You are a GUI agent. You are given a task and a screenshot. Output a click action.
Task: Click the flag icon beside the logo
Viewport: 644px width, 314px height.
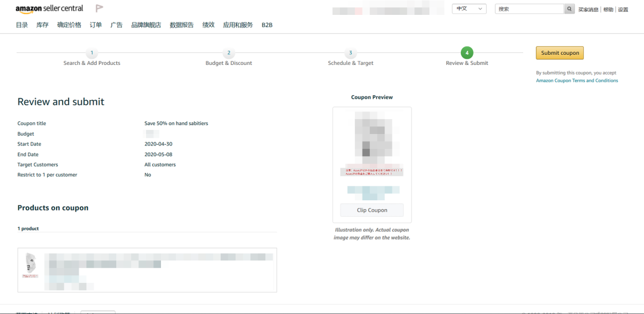[x=99, y=8]
